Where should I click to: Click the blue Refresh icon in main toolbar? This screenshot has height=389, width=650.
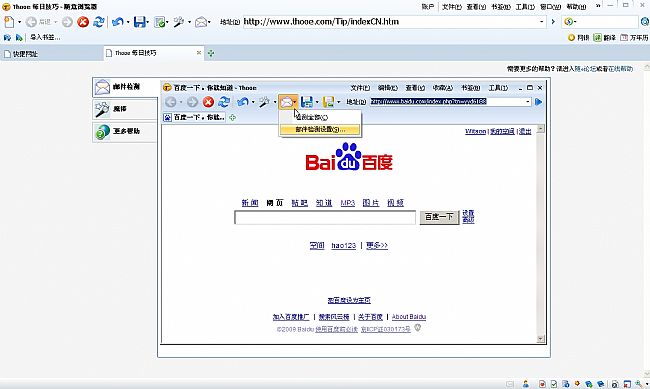(x=99, y=22)
